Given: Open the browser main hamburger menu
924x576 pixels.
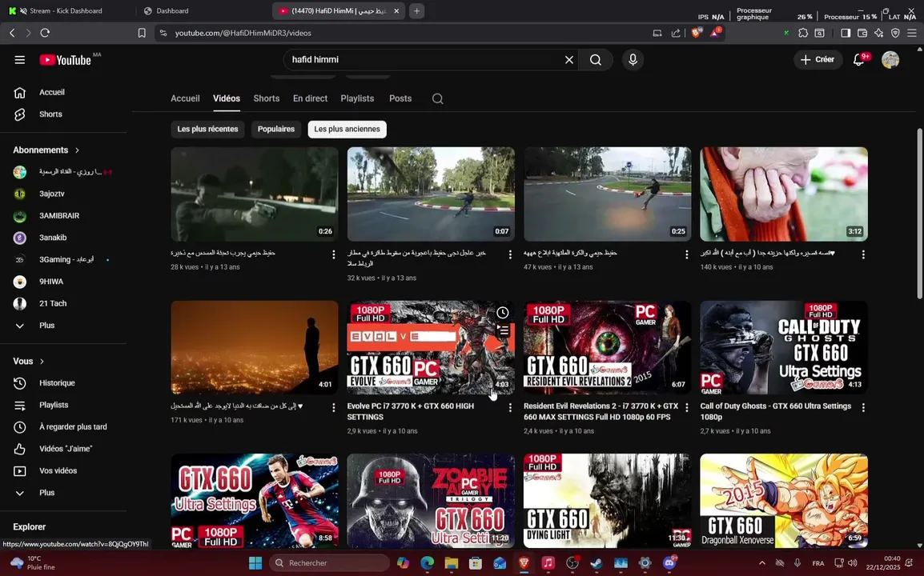Looking at the screenshot, I should [912, 33].
